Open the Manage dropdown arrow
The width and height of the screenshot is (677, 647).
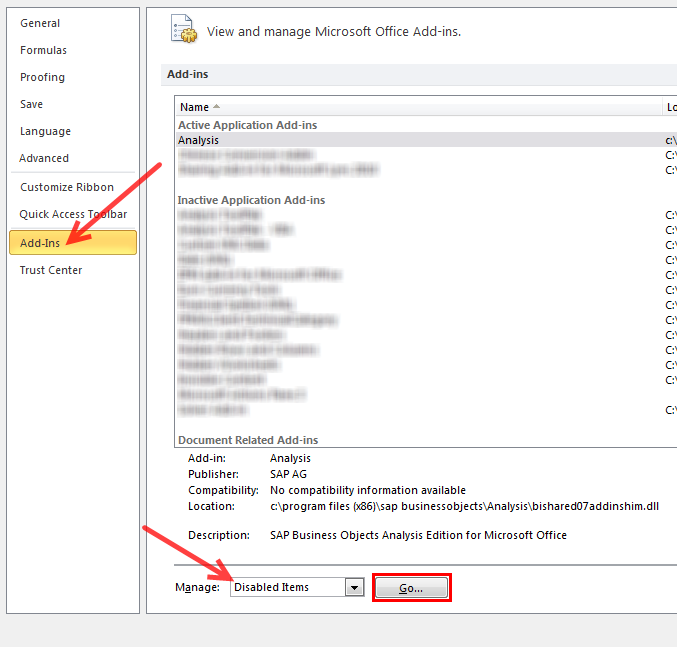(x=354, y=587)
